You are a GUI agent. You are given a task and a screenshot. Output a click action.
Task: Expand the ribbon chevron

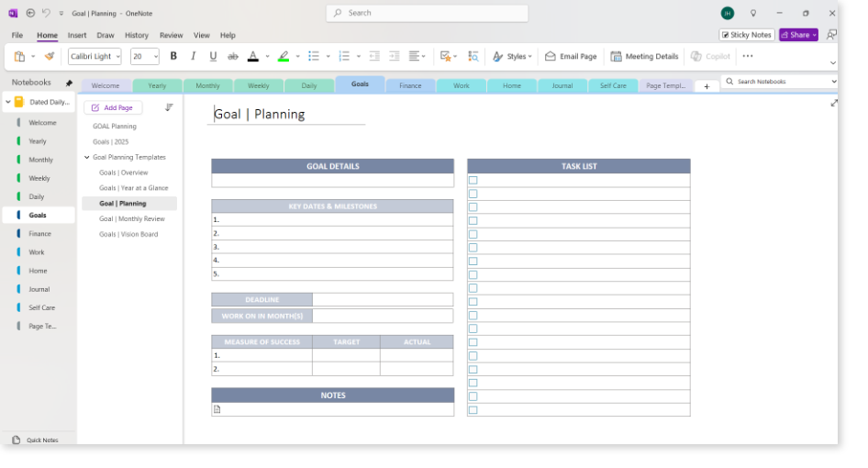point(832,63)
